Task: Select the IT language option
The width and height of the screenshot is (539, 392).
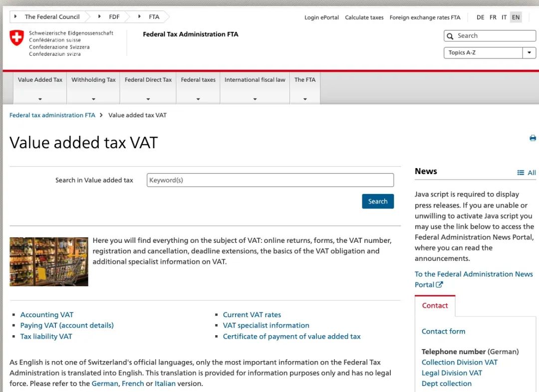Action: click(504, 17)
